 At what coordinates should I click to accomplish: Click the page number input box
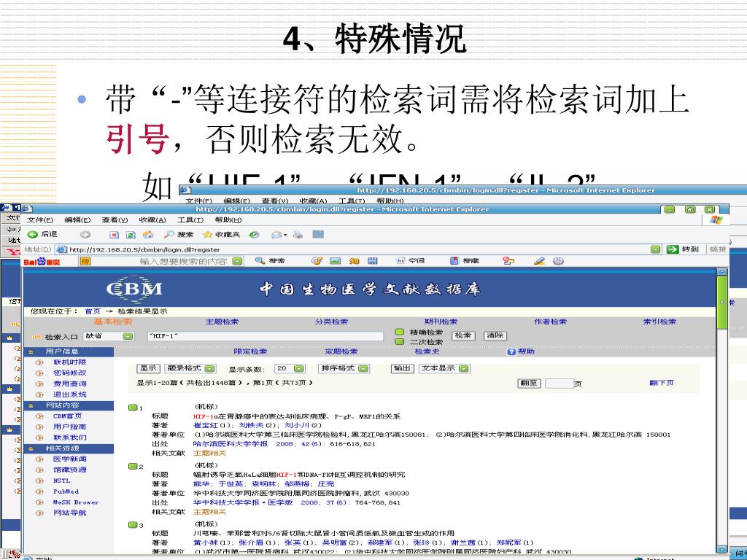pyautogui.click(x=560, y=384)
